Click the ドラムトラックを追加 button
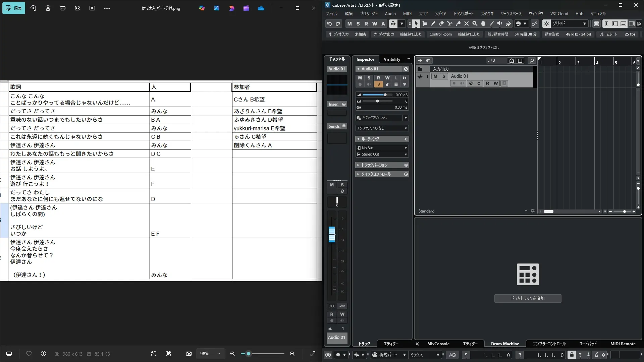644x362 pixels. tap(528, 298)
